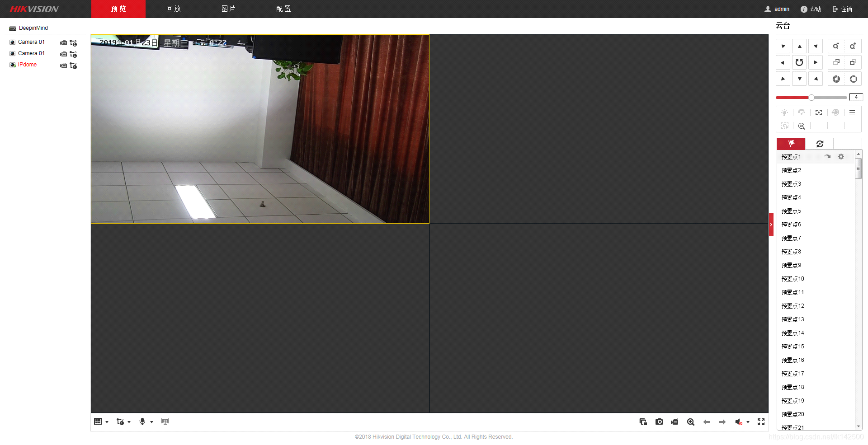The image size is (868, 445).
Task: Select 预置点16 in preset list
Action: 793,360
